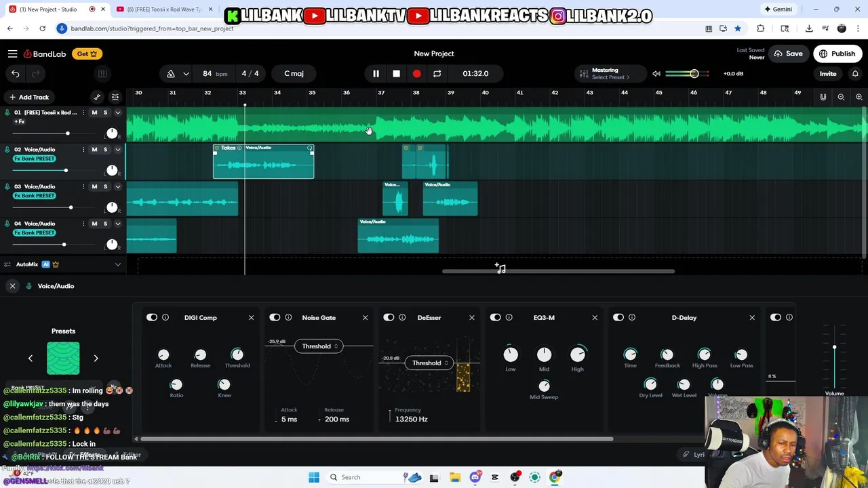This screenshot has height=488, width=868.
Task: Click Noise Gate Threshold handle
Action: point(318,346)
